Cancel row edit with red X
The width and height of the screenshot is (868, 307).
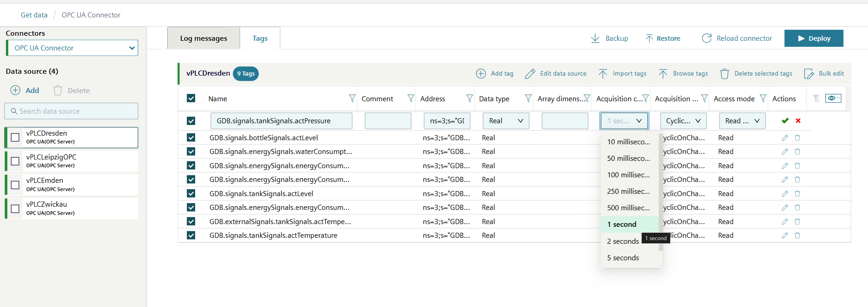point(798,121)
